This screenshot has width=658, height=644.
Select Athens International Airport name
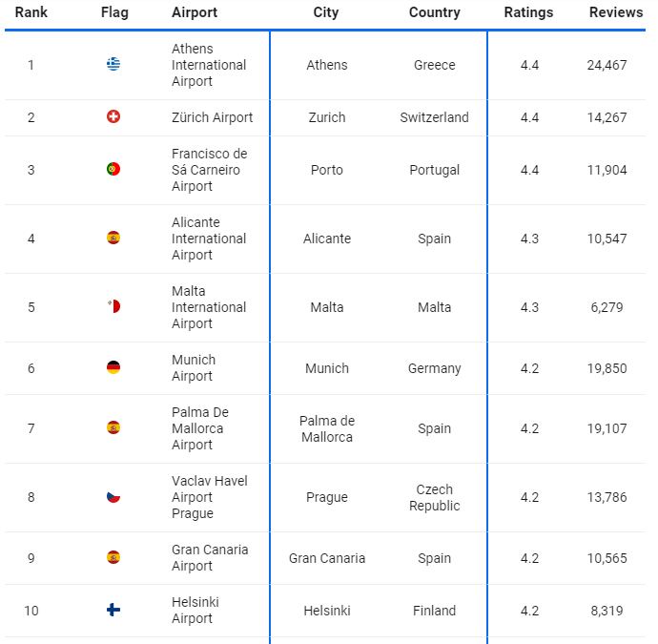(x=209, y=65)
